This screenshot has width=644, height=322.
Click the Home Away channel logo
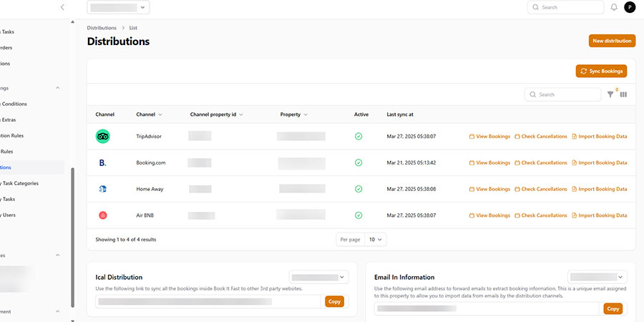click(102, 189)
